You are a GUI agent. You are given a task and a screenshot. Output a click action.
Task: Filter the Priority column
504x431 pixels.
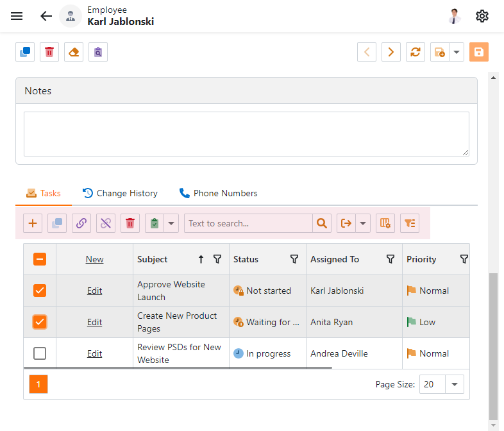(x=464, y=259)
